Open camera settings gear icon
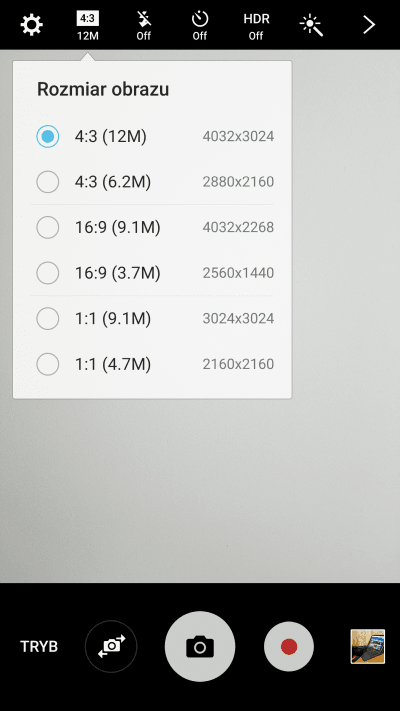The width and height of the screenshot is (400, 711). [32, 24]
